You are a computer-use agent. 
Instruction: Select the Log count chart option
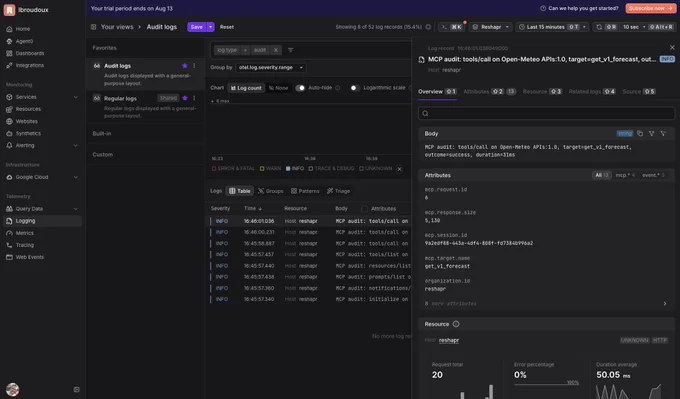246,88
